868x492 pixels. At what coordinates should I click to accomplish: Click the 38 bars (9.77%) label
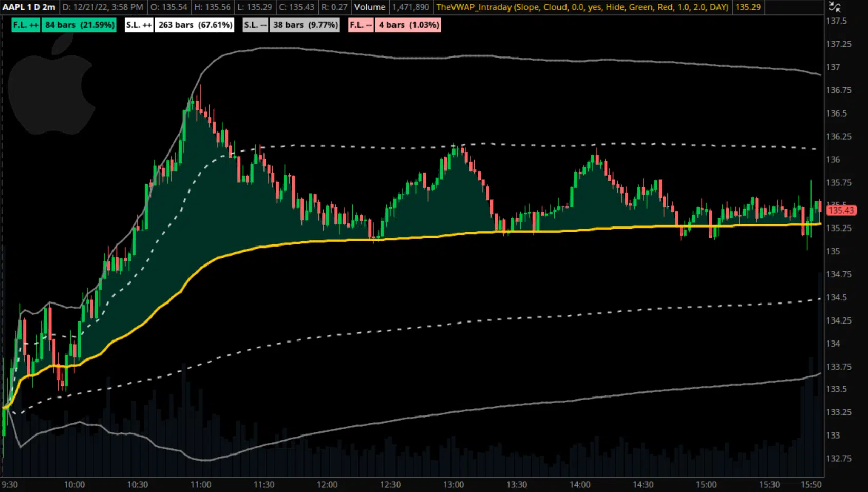click(305, 25)
